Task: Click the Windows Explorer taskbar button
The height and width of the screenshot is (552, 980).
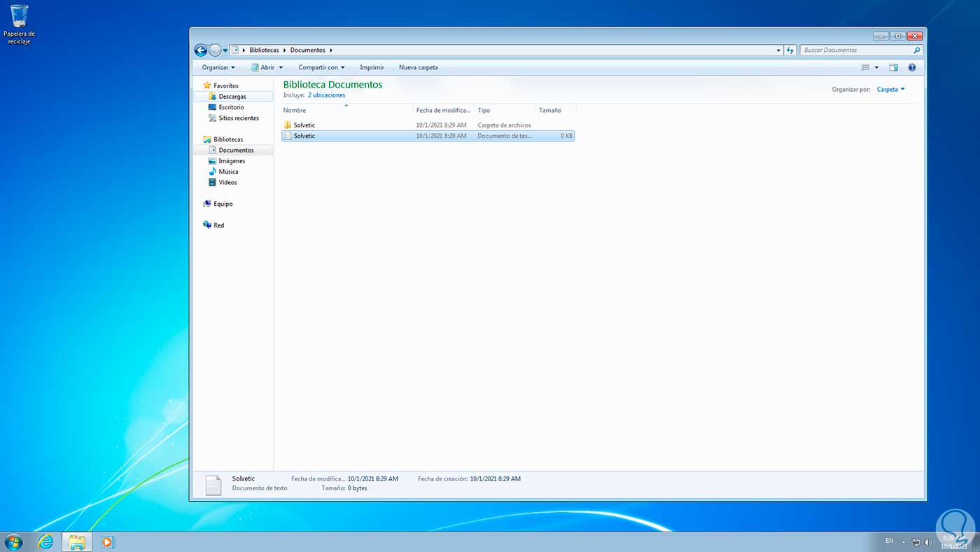Action: pos(77,541)
